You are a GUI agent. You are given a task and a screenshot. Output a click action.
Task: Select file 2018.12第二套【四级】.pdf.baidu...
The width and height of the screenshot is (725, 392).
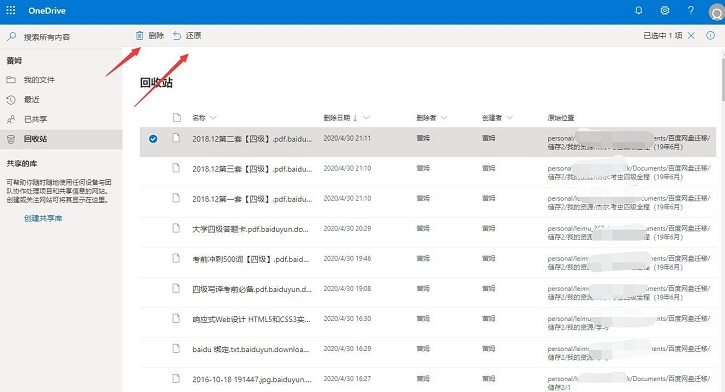pyautogui.click(x=252, y=139)
